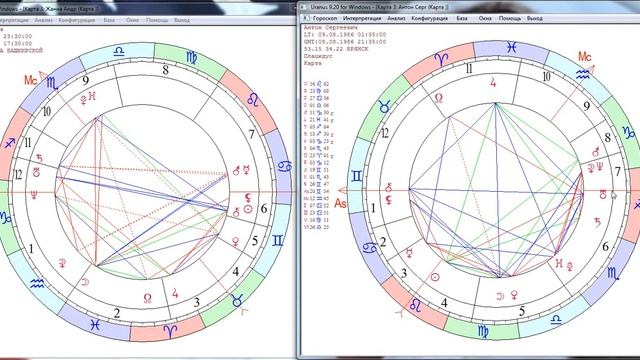Click Выход in the right window menu bar

point(534,18)
